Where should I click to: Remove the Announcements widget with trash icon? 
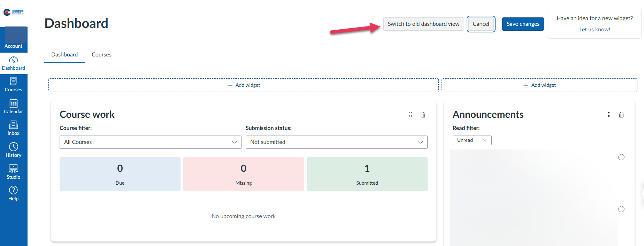coord(621,115)
